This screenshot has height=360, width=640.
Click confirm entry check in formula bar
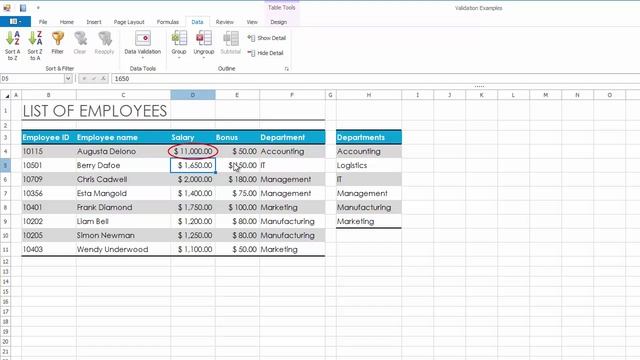point(93,78)
